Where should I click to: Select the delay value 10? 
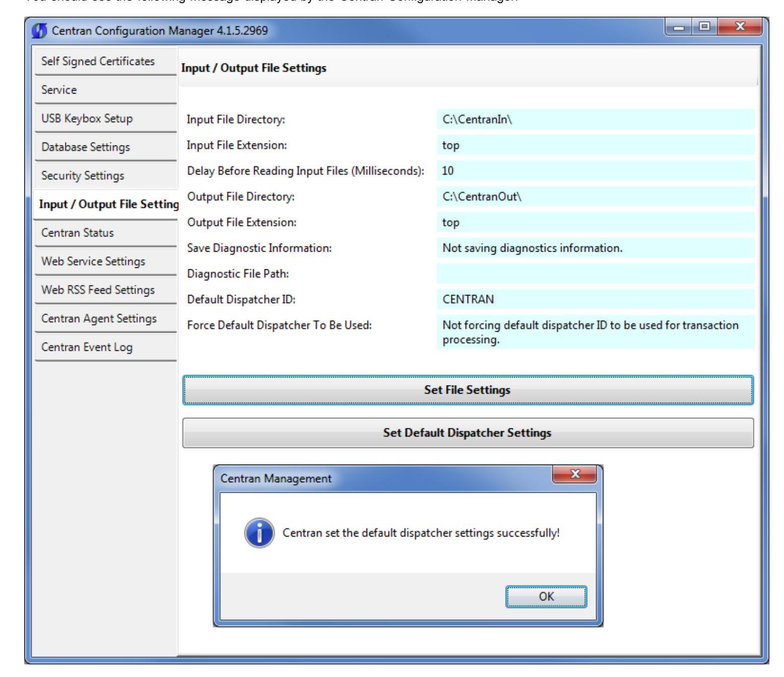point(596,171)
